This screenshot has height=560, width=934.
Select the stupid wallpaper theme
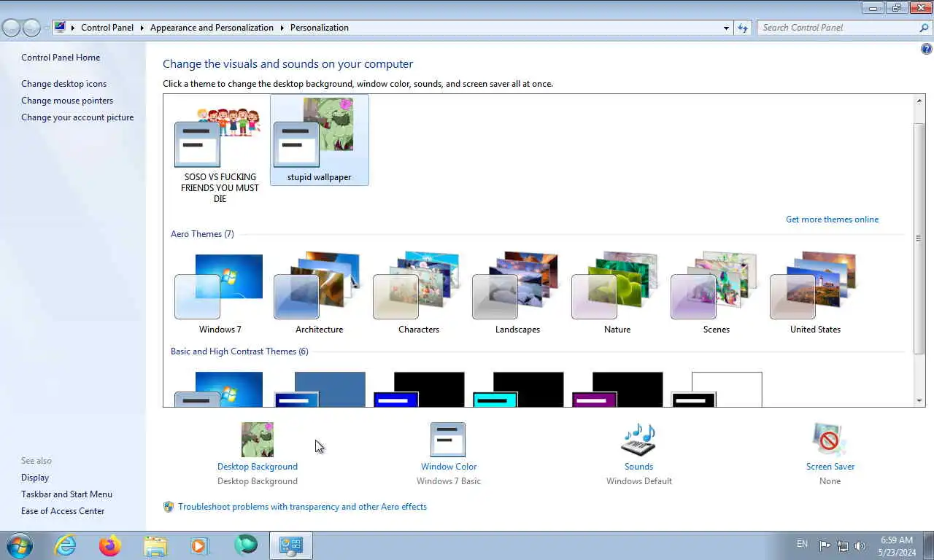[x=319, y=140]
